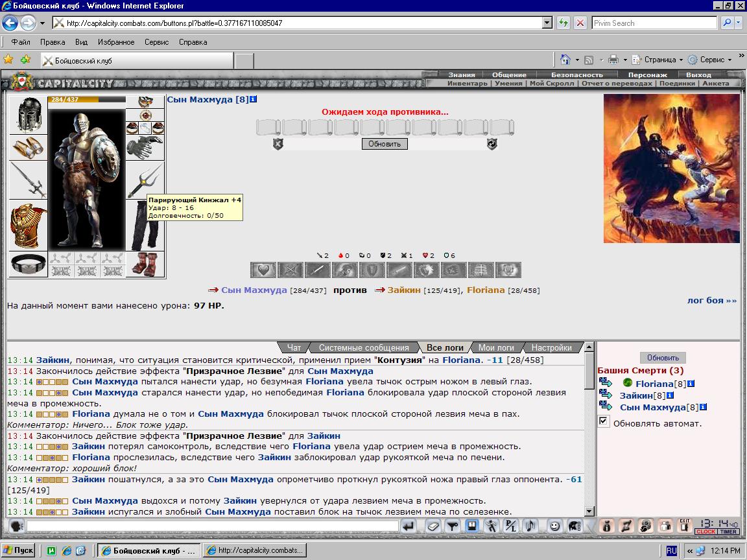Image resolution: width=747 pixels, height=560 pixels.
Task: Click the Pivim Search box
Action: [x=654, y=23]
